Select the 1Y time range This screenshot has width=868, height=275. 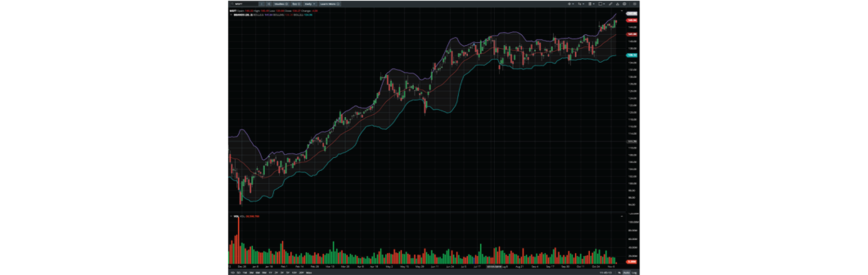click(270, 273)
